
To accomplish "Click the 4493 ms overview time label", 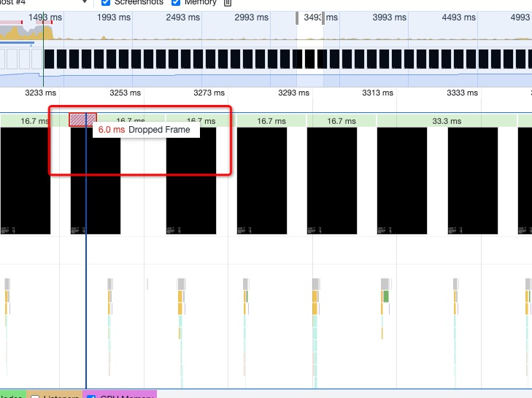I will coord(458,17).
